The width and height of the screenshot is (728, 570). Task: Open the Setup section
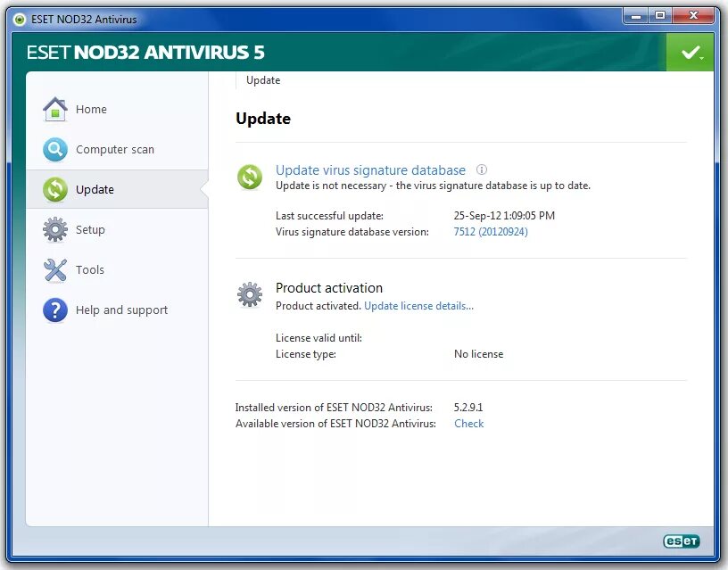[117, 229]
